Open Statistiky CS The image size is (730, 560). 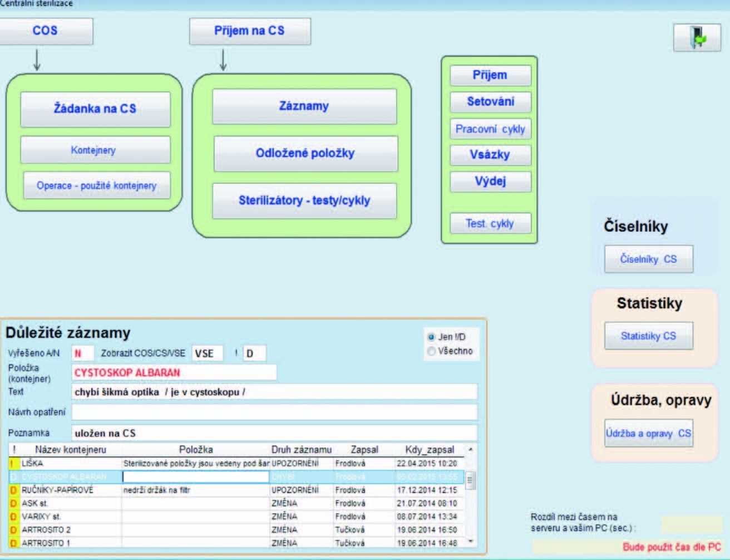[x=648, y=336]
